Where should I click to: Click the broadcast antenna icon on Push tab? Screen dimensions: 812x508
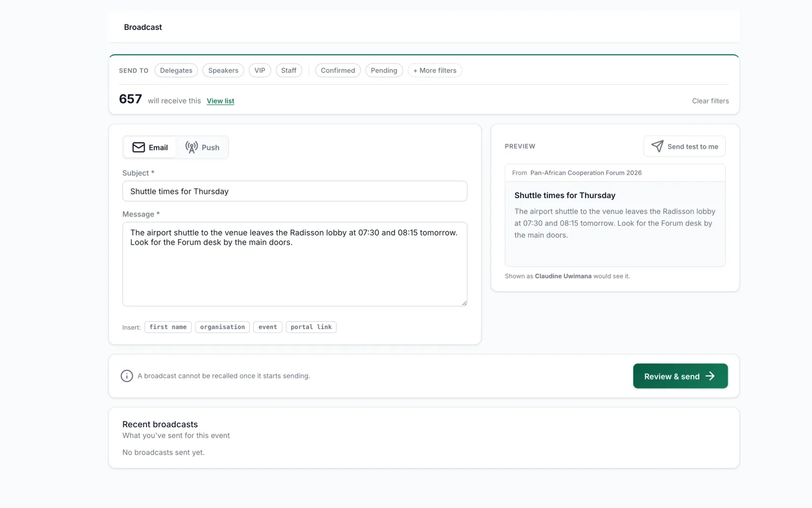click(191, 147)
